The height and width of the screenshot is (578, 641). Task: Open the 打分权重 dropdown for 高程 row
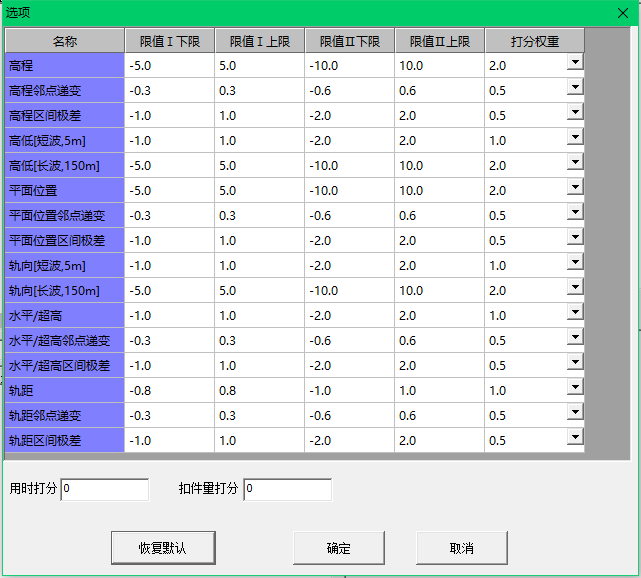click(575, 63)
